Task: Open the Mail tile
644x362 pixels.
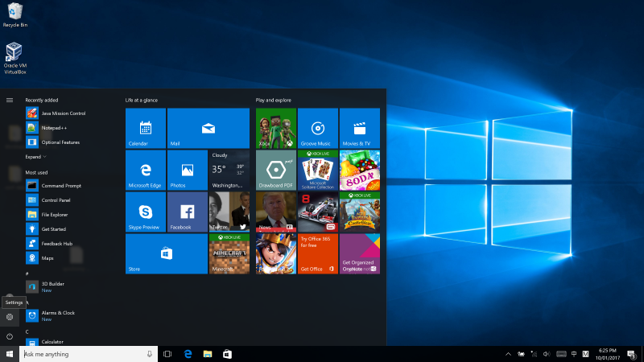Action: 208,128
